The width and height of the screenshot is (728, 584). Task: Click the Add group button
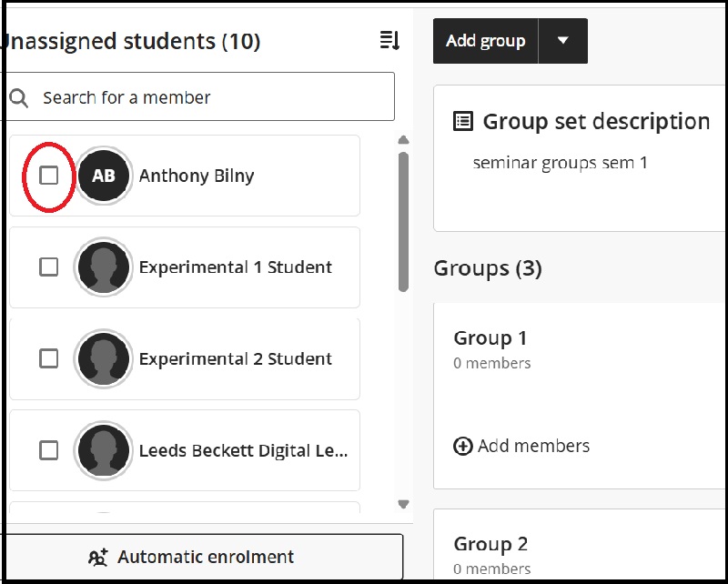pos(486,41)
